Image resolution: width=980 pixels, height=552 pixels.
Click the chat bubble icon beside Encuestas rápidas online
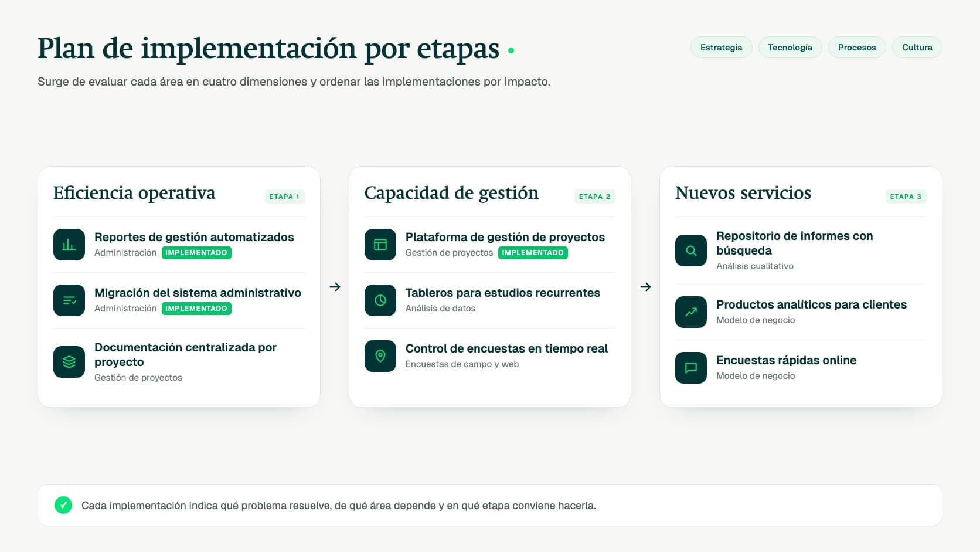pos(691,368)
